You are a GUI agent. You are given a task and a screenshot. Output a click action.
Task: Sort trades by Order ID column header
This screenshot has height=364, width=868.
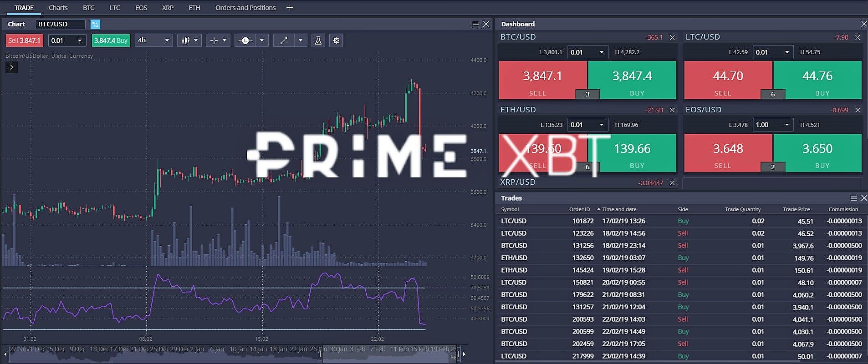(579, 209)
